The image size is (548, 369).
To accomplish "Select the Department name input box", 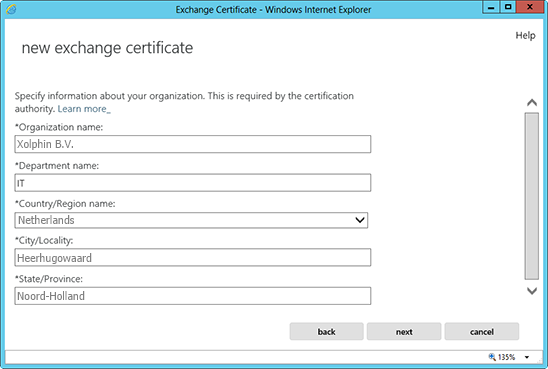I will [x=193, y=183].
